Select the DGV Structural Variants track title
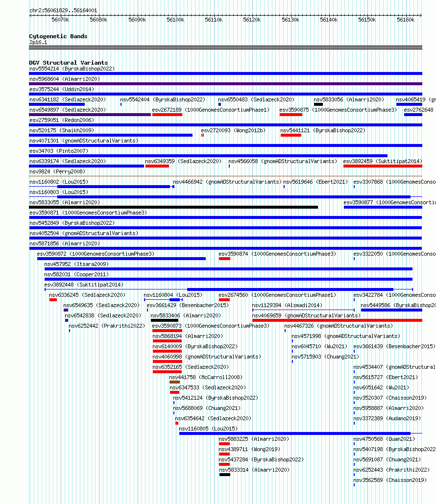Viewport: 436px width, 504px height. pyautogui.click(x=69, y=63)
